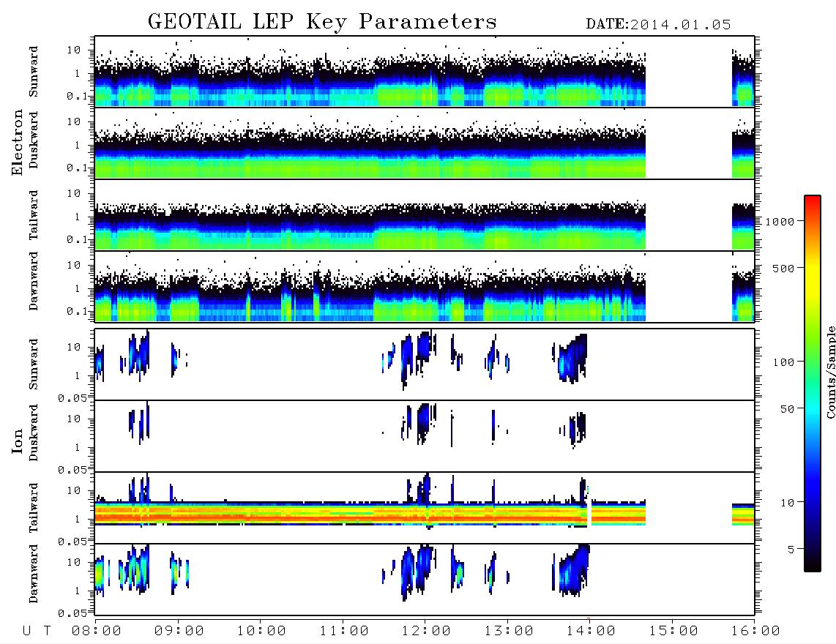The height and width of the screenshot is (644, 836).
Task: Click the 15:00 time axis label
Action: (x=673, y=632)
